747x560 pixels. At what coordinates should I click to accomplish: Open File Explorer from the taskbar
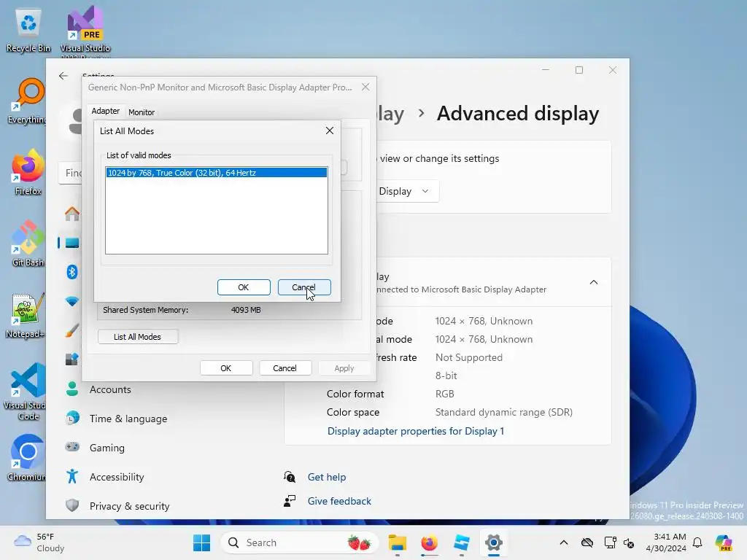(x=398, y=542)
